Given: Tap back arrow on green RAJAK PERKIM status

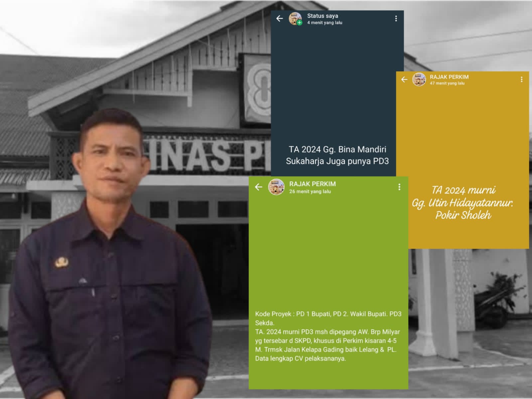Looking at the screenshot, I should [x=259, y=187].
